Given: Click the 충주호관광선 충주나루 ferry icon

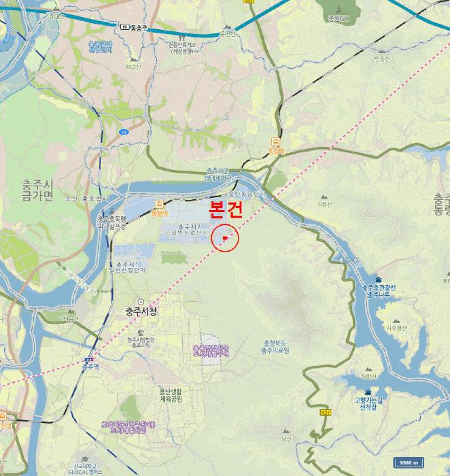Looking at the screenshot, I should (x=378, y=280).
